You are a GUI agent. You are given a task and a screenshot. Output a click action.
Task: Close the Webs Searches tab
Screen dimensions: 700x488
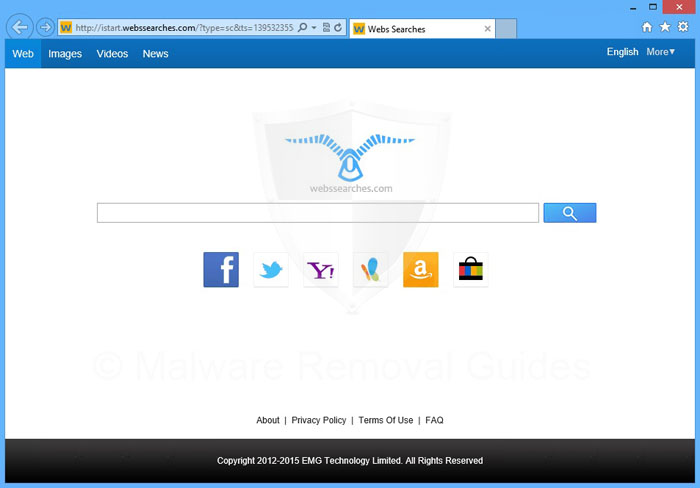[488, 29]
